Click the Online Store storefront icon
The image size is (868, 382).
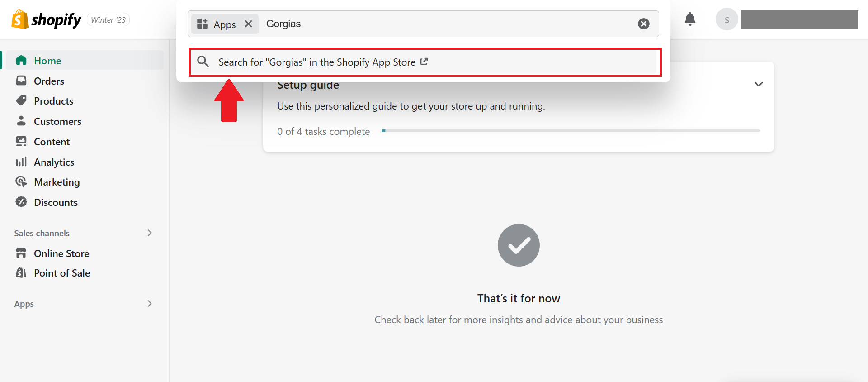(x=21, y=253)
